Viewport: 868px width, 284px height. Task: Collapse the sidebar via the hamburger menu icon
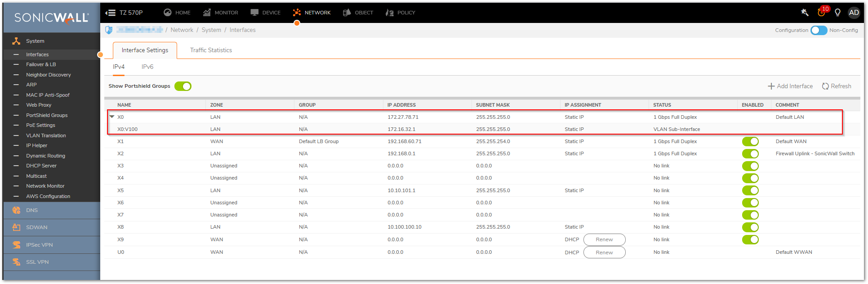point(110,13)
